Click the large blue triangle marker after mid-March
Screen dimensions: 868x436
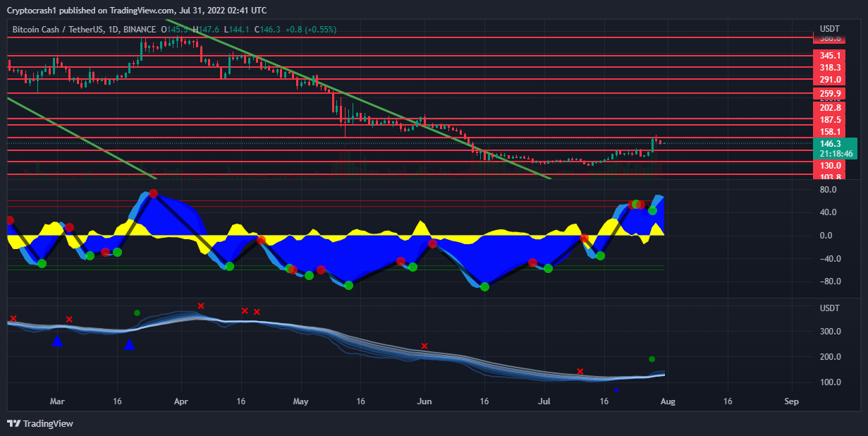pos(129,344)
